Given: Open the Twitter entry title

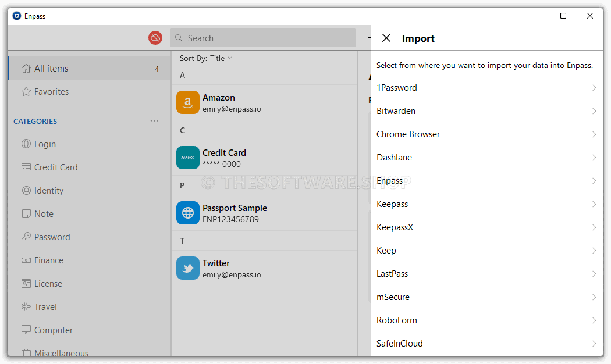Looking at the screenshot, I should pos(216,263).
